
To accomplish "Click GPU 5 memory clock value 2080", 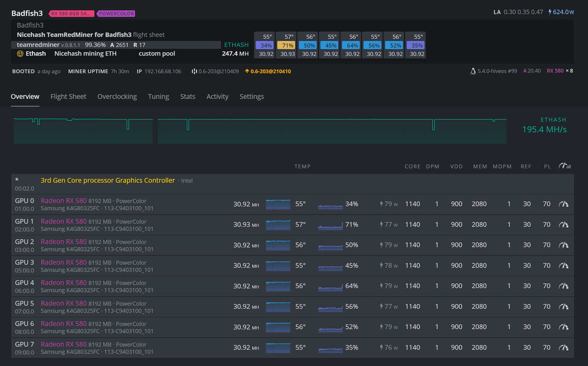I will coord(479,306).
